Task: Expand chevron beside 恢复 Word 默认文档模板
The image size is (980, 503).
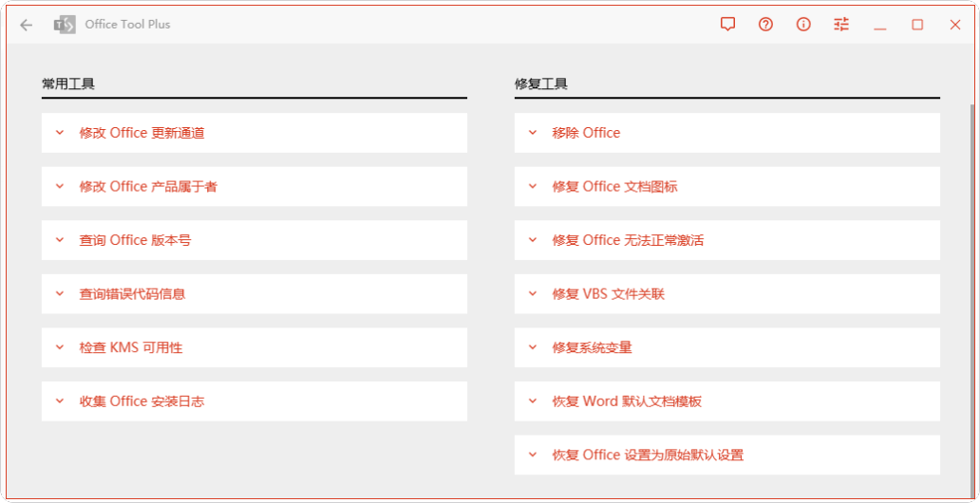Action: [533, 401]
